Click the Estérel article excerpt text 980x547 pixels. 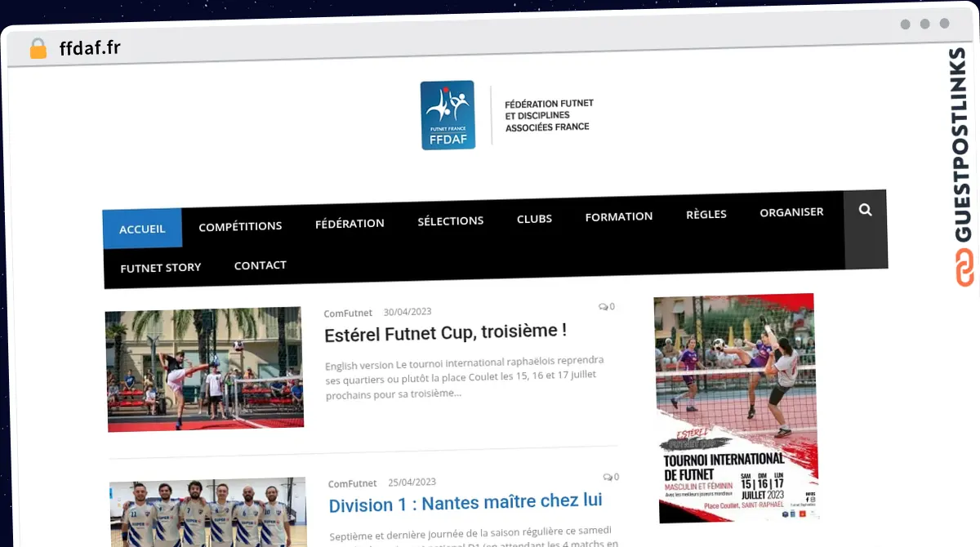[464, 376]
